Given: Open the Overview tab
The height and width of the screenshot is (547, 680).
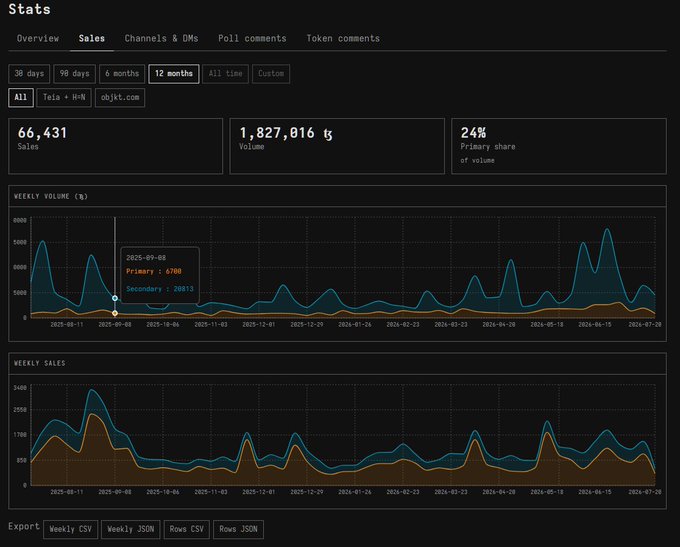Looking at the screenshot, I should [38, 39].
